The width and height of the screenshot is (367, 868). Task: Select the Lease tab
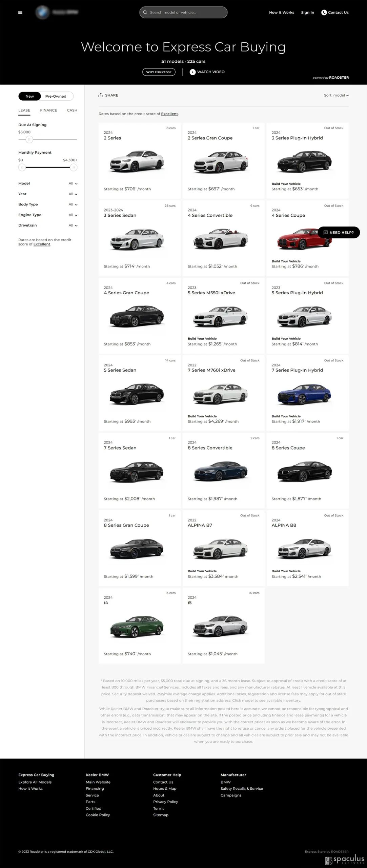(24, 111)
